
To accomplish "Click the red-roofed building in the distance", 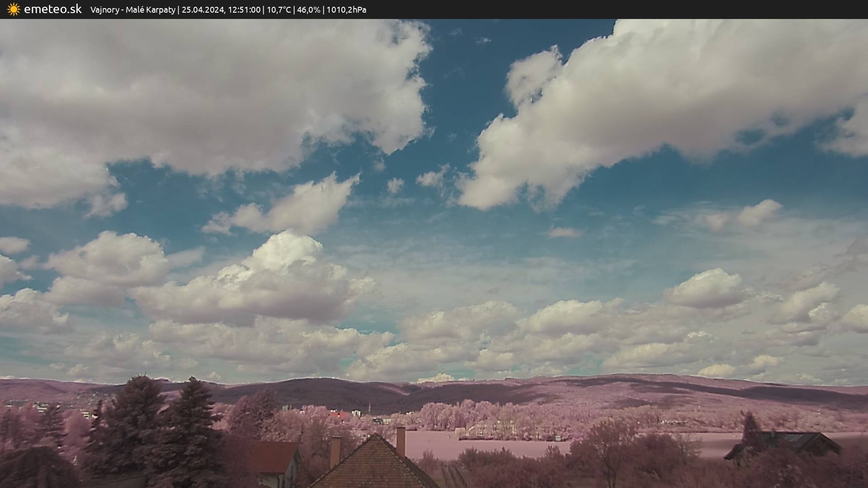I will (340, 414).
